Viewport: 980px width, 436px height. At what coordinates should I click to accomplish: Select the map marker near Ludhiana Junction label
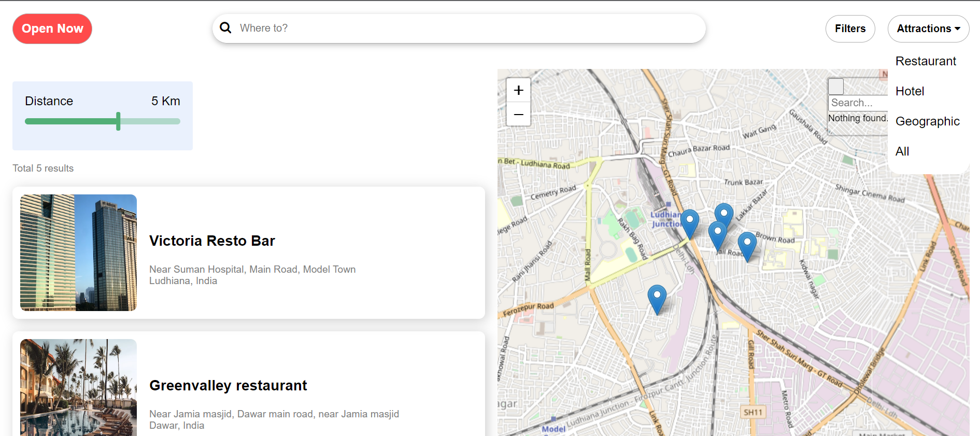[690, 224]
